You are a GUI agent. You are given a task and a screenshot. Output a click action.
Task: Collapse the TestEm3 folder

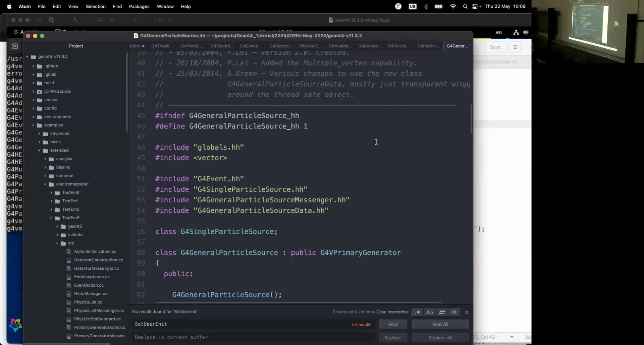[x=51, y=218]
